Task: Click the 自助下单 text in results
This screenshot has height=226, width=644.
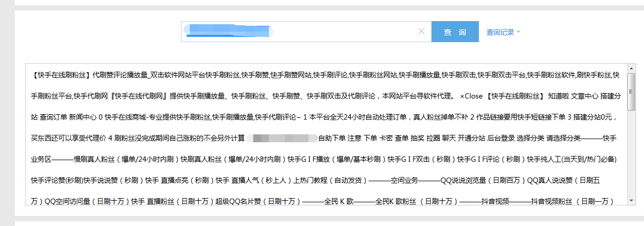Action: tap(331, 138)
